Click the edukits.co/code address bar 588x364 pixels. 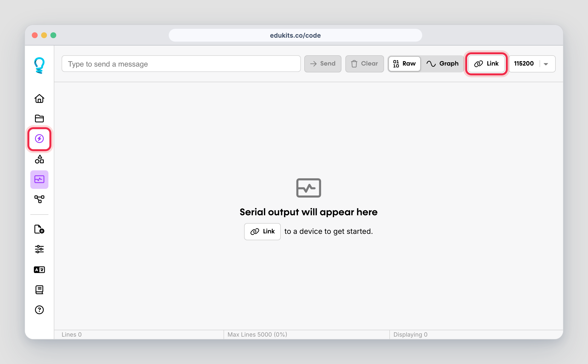[295, 35]
